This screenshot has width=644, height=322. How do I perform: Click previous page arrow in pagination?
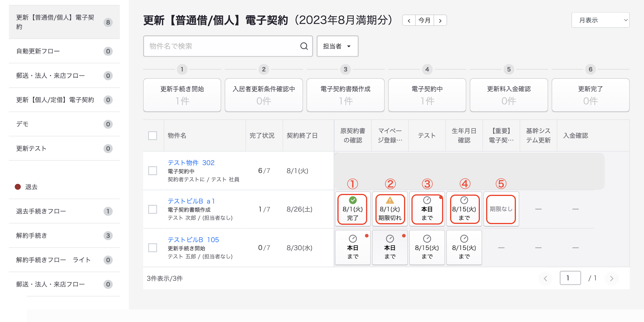click(545, 278)
